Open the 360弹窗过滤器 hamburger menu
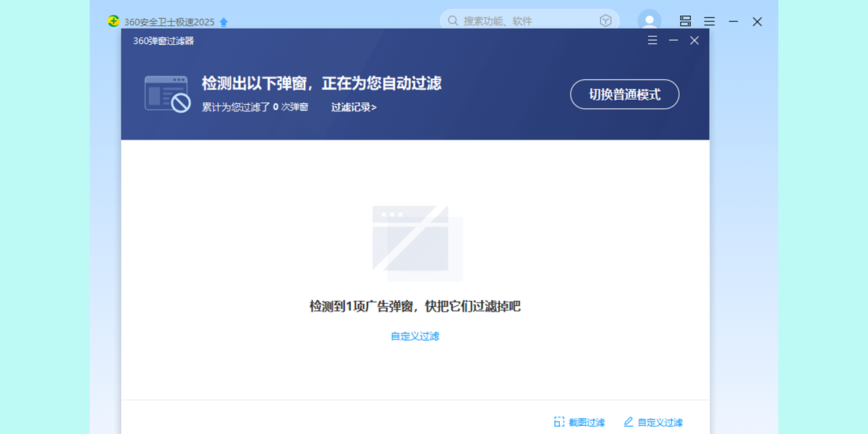 [x=652, y=41]
